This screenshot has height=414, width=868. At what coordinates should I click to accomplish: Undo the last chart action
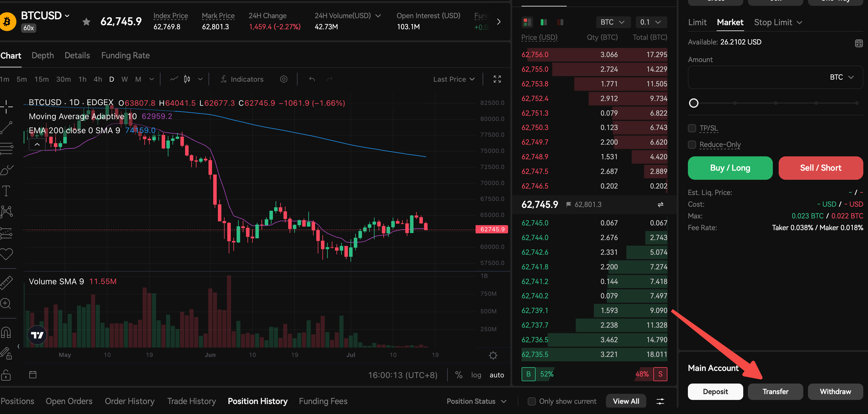pyautogui.click(x=312, y=79)
